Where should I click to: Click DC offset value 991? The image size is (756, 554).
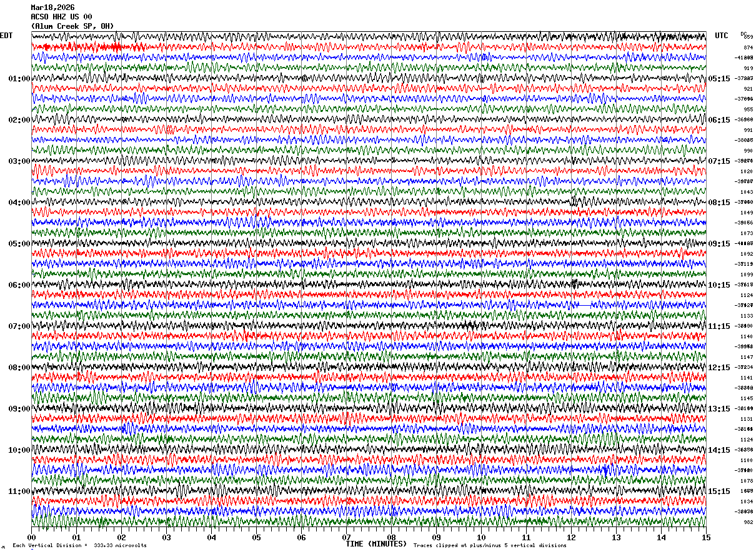point(748,130)
